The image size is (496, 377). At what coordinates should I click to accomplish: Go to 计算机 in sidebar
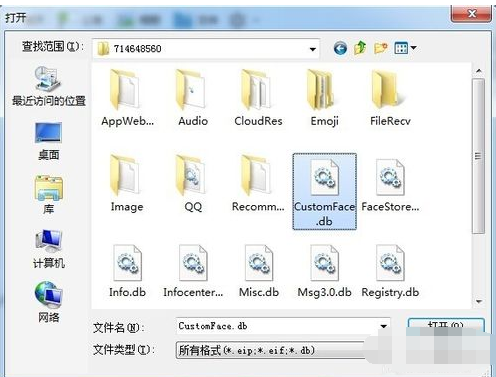[49, 249]
